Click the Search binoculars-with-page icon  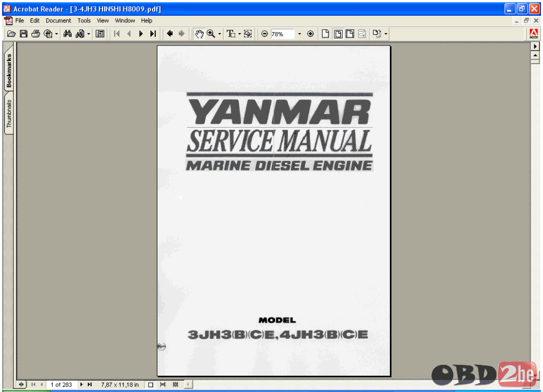[x=80, y=34]
